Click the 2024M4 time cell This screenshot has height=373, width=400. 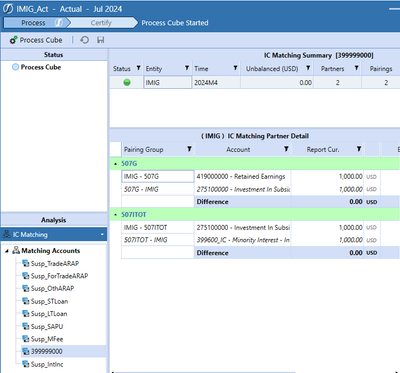[x=216, y=82]
